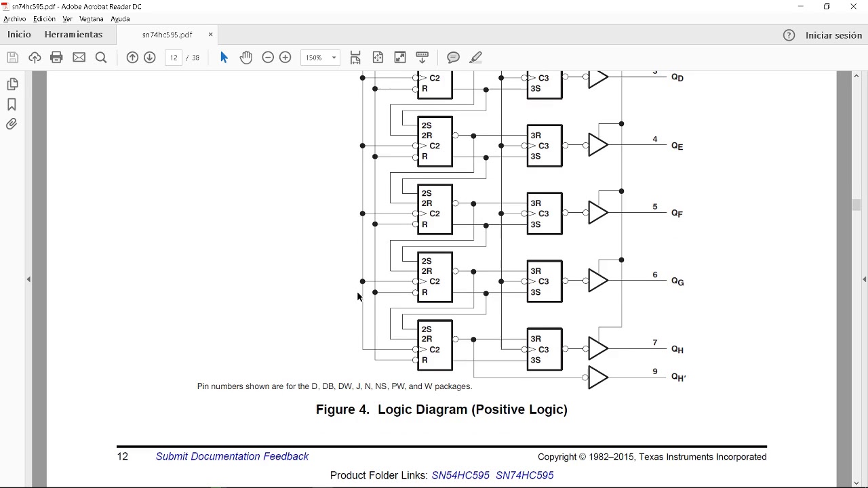Expand the left navigation pane arrow

(28, 279)
